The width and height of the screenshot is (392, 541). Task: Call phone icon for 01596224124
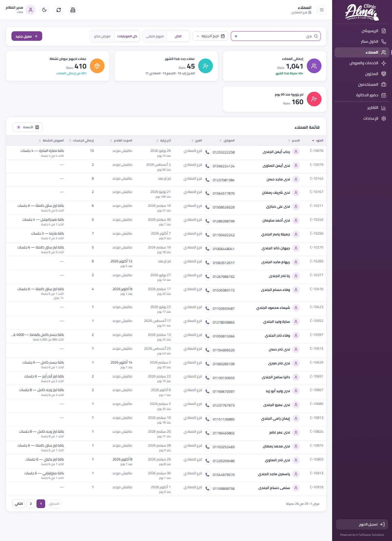click(x=207, y=166)
